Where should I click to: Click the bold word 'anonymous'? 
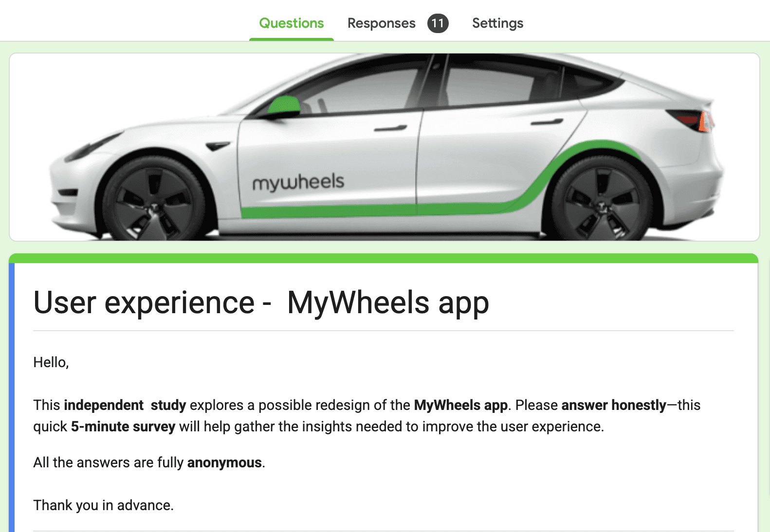(224, 462)
